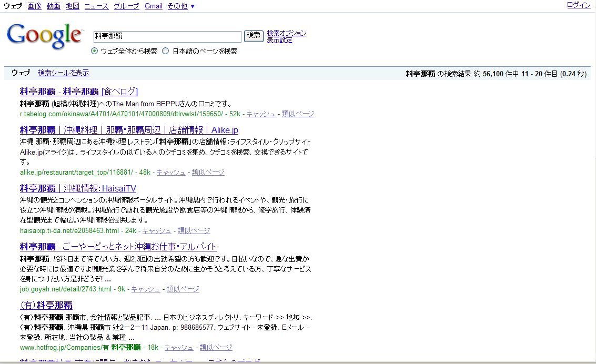596x364 pixels.
Task: Open 類似ページ link for hotfrog result
Action: coord(216,348)
